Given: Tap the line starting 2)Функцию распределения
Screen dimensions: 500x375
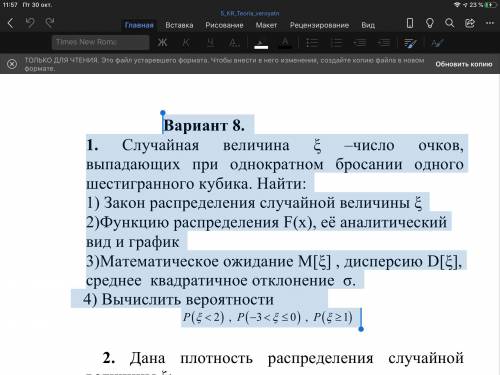Looking at the screenshot, I should tap(266, 222).
